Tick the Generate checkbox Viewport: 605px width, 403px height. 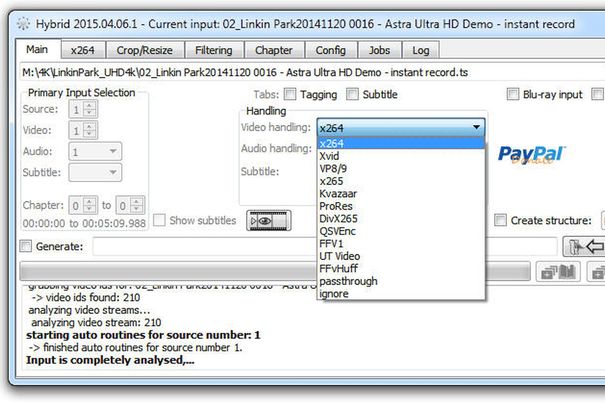26,246
